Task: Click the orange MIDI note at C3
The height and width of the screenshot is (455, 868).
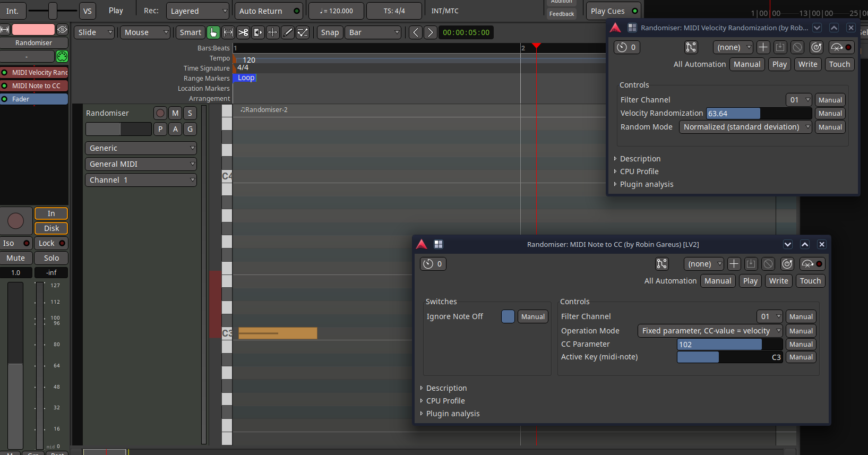Action: point(278,333)
